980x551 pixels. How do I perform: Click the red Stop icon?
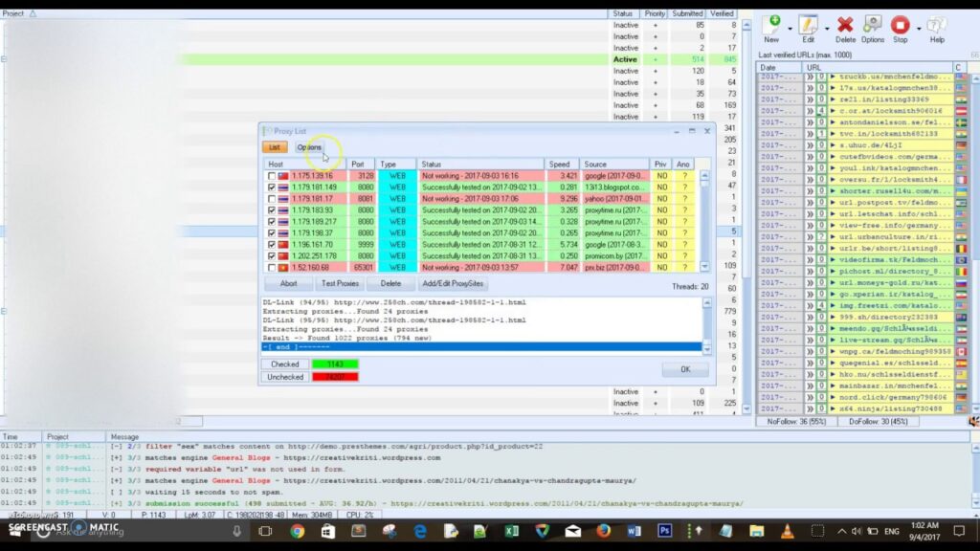pos(900,29)
